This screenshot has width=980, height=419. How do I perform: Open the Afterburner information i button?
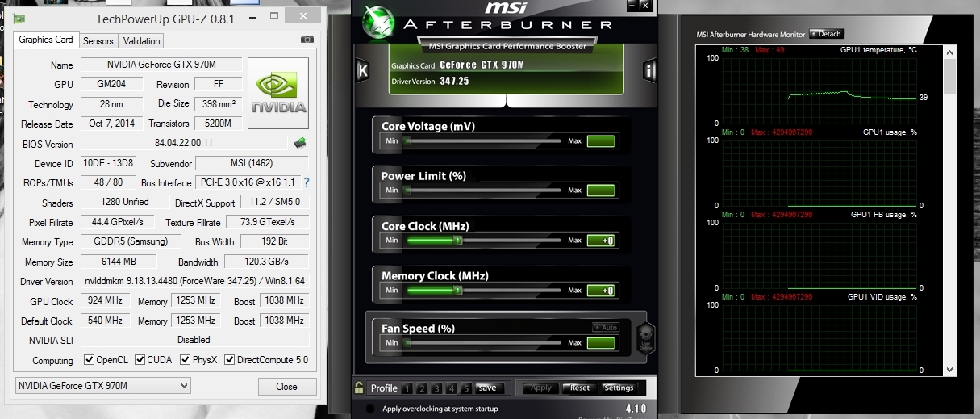click(x=649, y=70)
